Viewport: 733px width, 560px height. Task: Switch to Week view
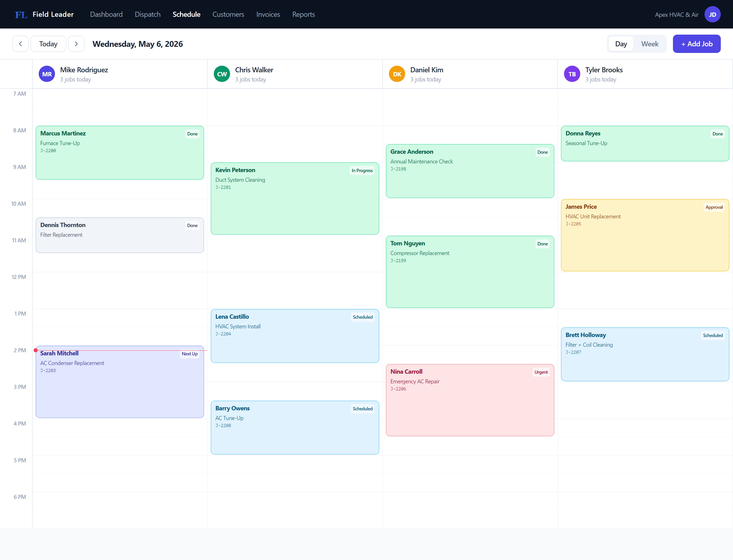650,44
